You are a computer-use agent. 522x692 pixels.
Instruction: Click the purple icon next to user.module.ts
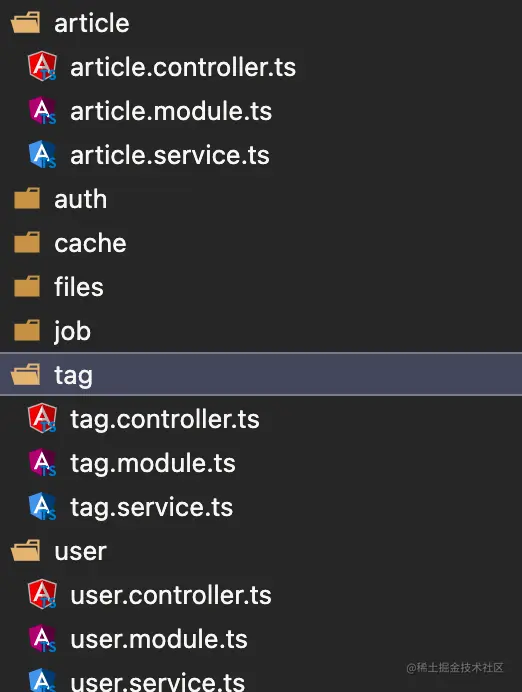pos(42,638)
